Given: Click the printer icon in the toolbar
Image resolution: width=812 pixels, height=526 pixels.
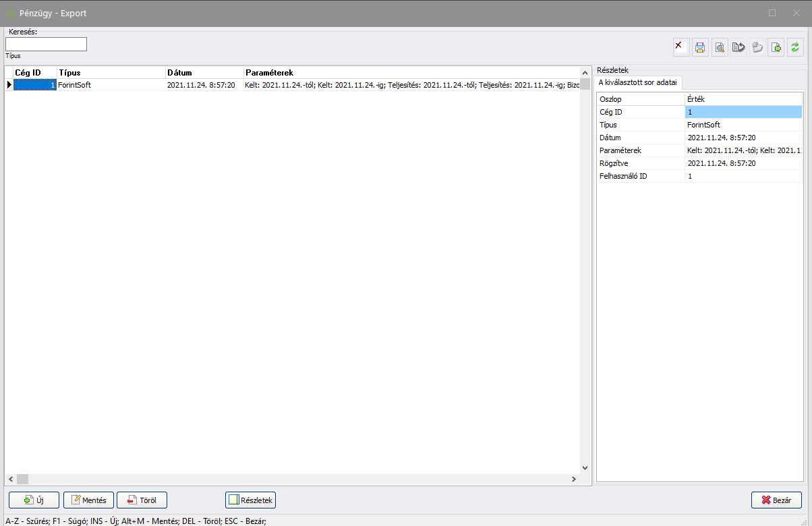Looking at the screenshot, I should pos(700,47).
